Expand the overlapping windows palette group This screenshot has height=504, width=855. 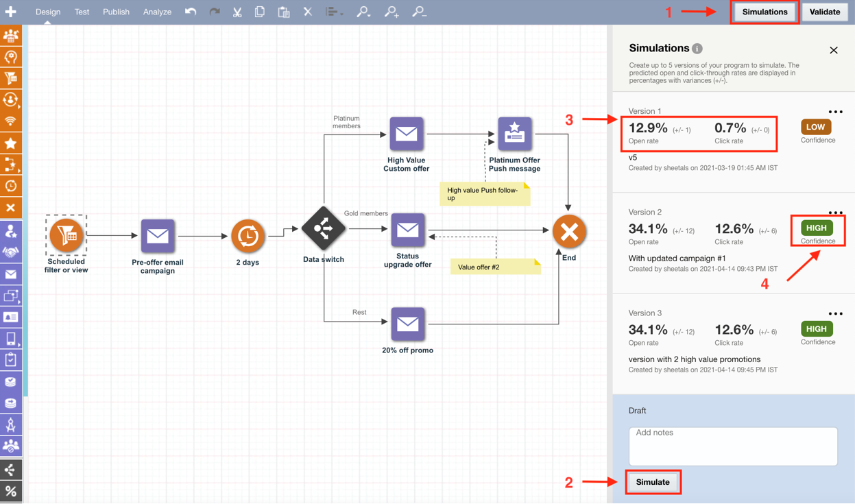(x=11, y=296)
